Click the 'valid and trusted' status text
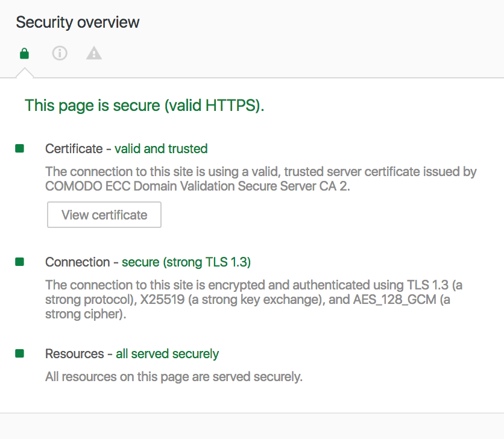This screenshot has width=504, height=439. click(161, 149)
